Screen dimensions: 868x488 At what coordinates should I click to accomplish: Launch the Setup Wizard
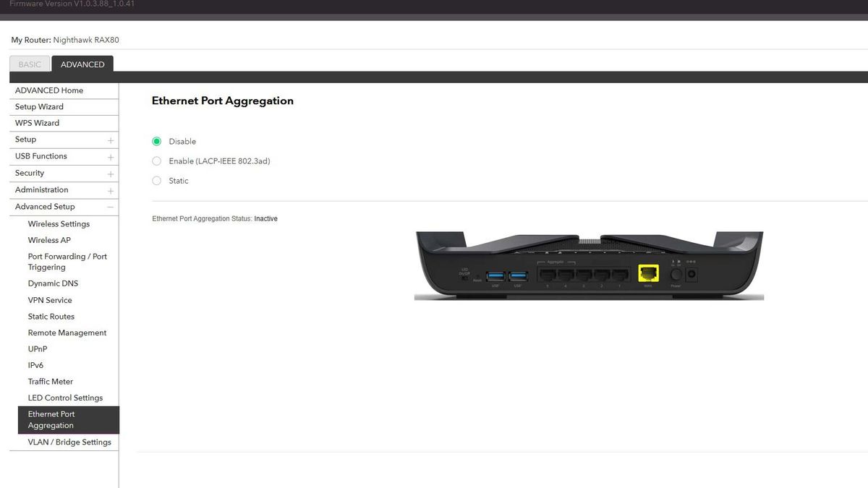coord(39,106)
